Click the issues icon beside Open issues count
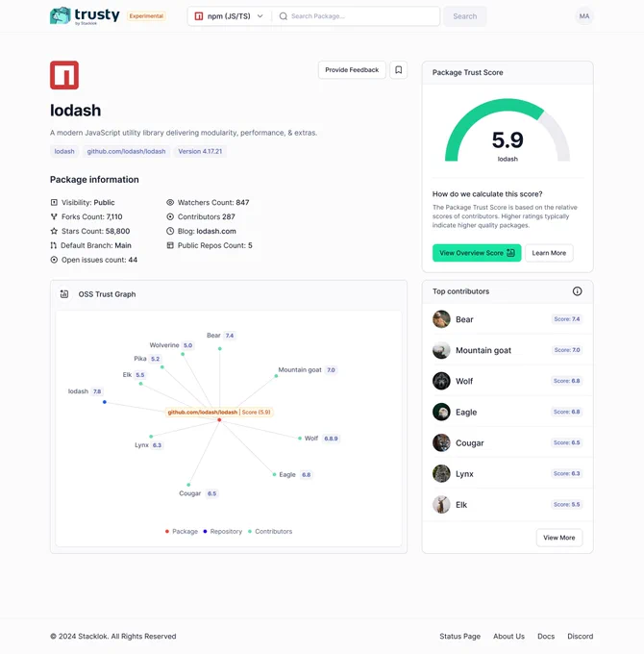This screenshot has height=654, width=644. tap(54, 260)
